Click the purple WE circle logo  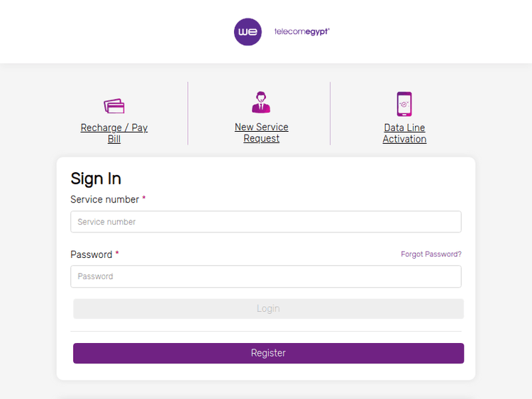[248, 32]
